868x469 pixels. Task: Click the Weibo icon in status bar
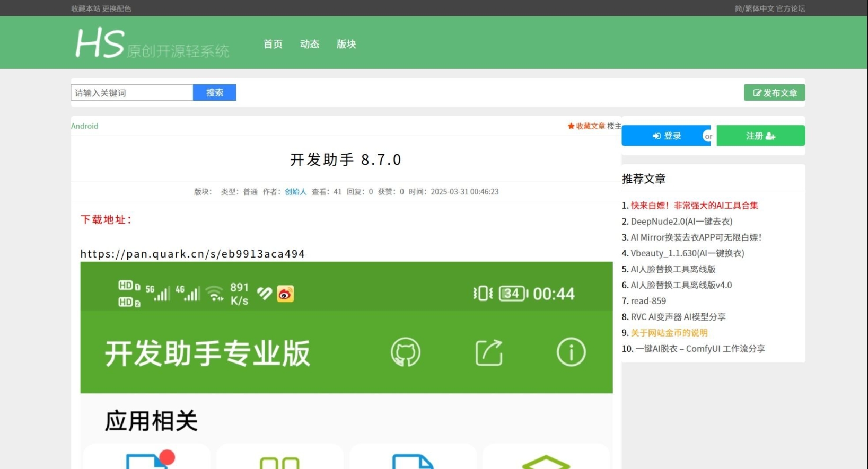pos(285,294)
